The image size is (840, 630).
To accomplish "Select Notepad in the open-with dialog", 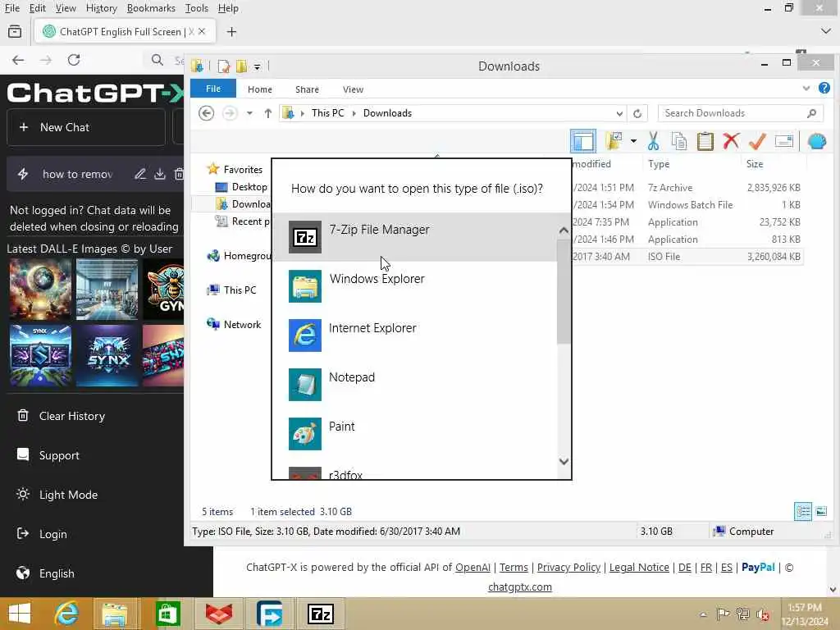I will 414,385.
